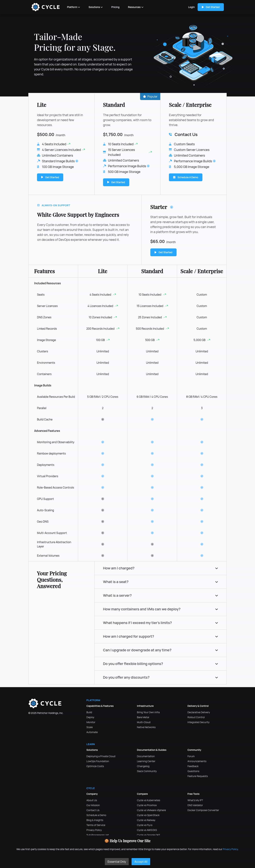The image size is (255, 868).
Task: Click the green trend arrow beside 5,000 GB in the table
Action: [209, 340]
